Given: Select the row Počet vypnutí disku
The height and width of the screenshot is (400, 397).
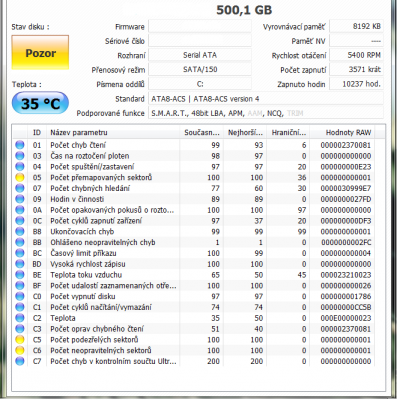Looking at the screenshot, I should point(193,296).
